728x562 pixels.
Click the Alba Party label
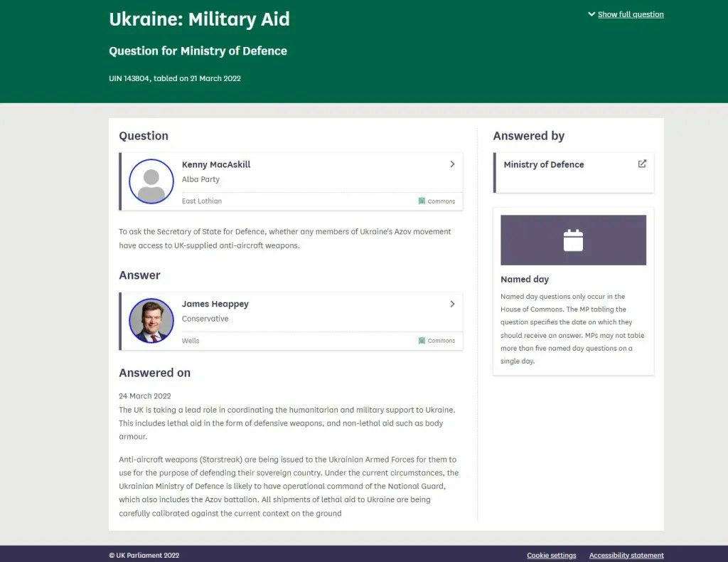tap(200, 179)
